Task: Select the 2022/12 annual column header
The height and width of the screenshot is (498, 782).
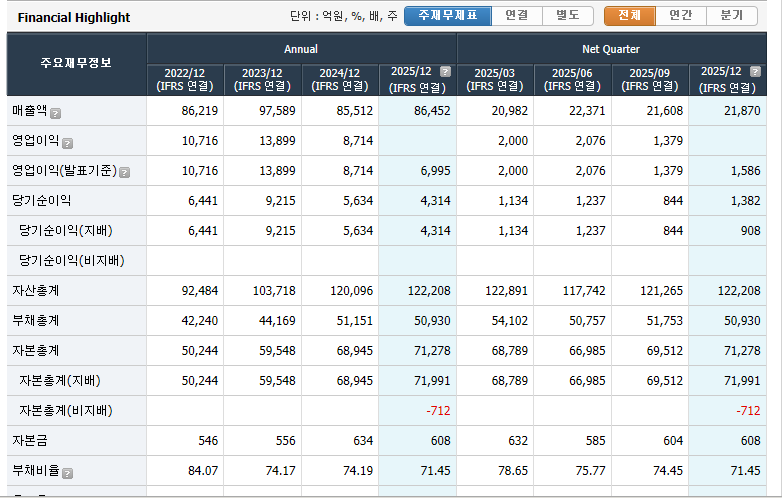Action: [185, 79]
